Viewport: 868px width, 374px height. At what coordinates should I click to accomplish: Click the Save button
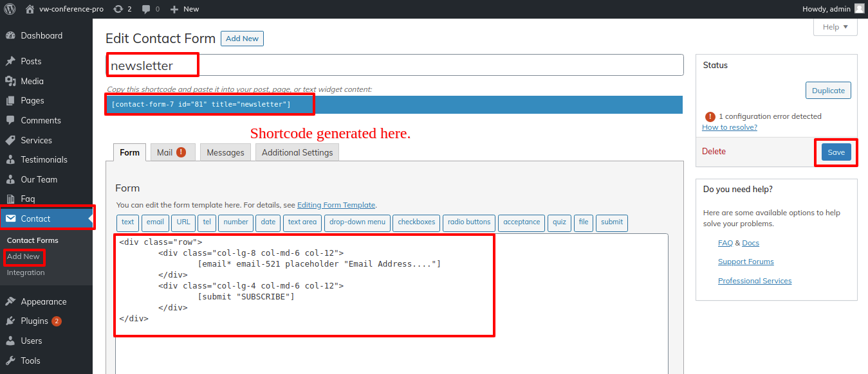(x=836, y=152)
